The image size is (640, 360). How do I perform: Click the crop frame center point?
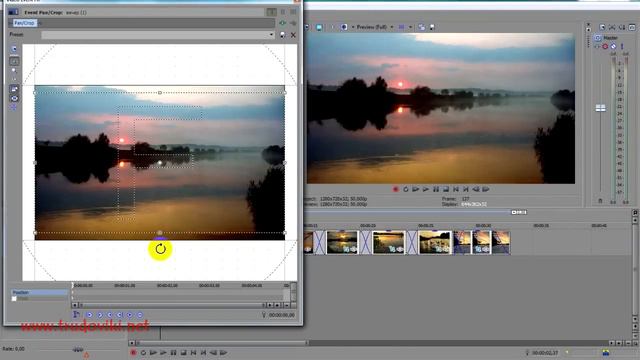[x=160, y=163]
